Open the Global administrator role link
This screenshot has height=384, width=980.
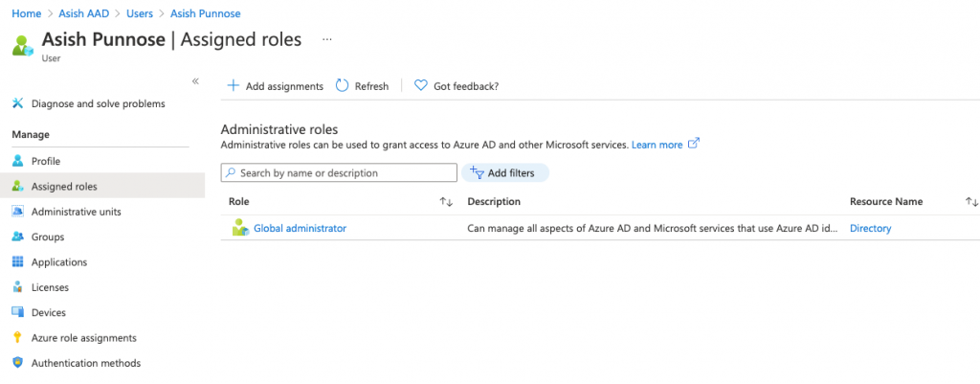[300, 228]
